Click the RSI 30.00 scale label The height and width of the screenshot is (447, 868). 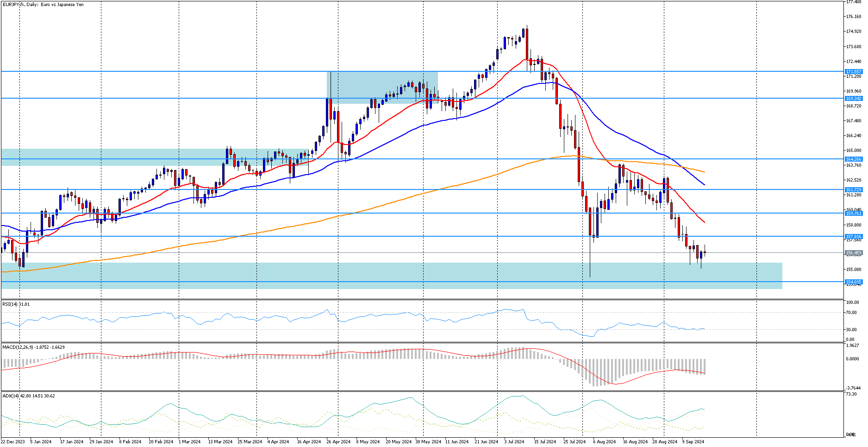click(851, 330)
